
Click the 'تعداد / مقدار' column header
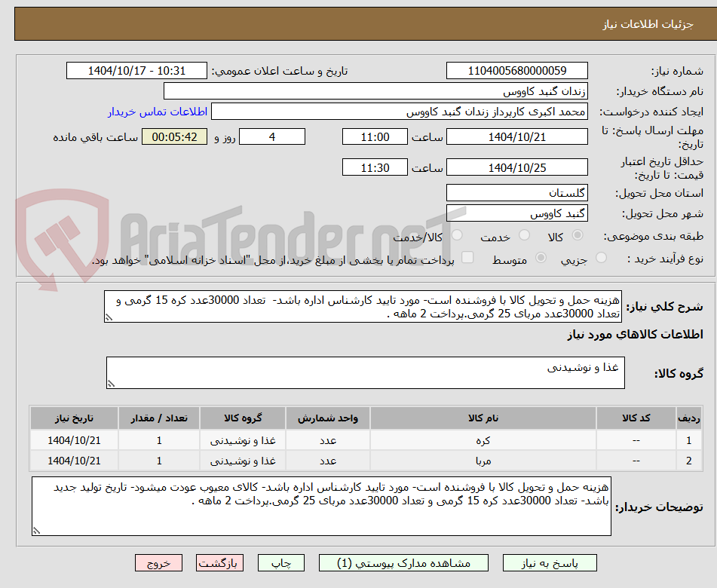158,418
